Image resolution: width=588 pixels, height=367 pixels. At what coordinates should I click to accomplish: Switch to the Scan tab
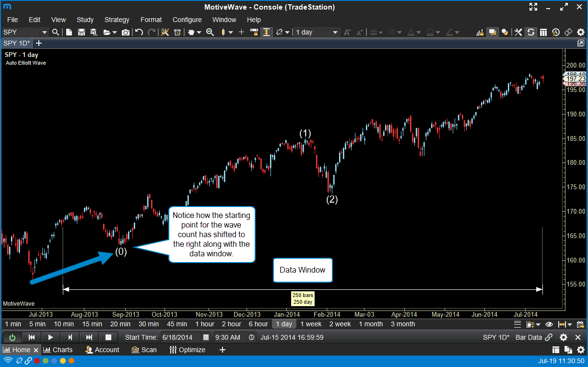(144, 350)
